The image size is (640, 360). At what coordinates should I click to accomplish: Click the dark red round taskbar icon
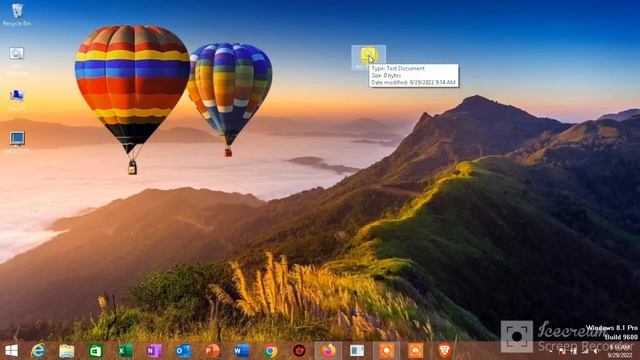point(299,351)
